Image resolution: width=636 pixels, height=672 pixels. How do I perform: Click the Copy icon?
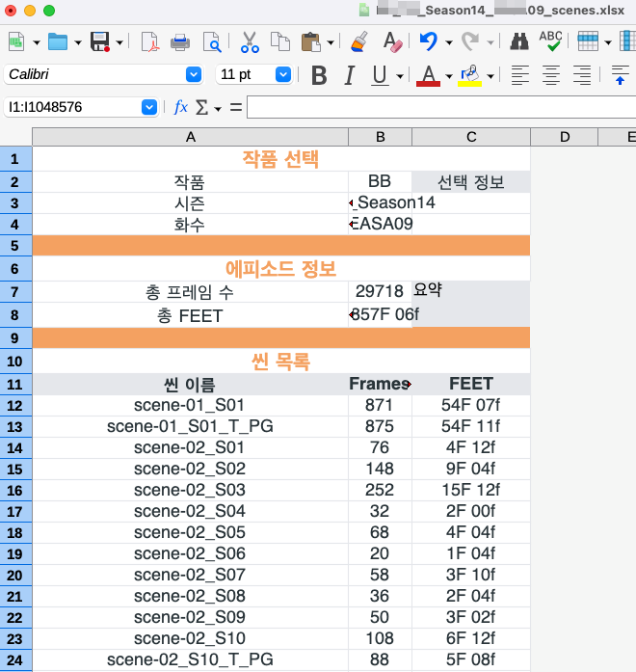[280, 42]
